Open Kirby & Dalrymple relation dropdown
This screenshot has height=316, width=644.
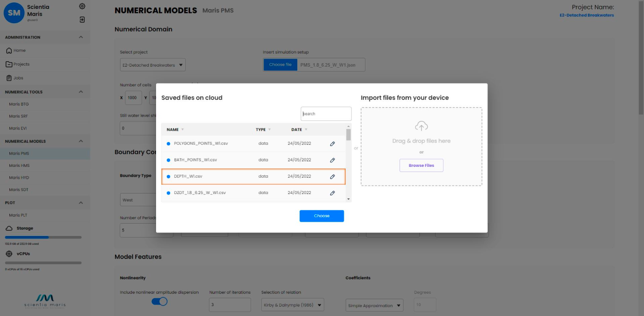(x=292, y=305)
